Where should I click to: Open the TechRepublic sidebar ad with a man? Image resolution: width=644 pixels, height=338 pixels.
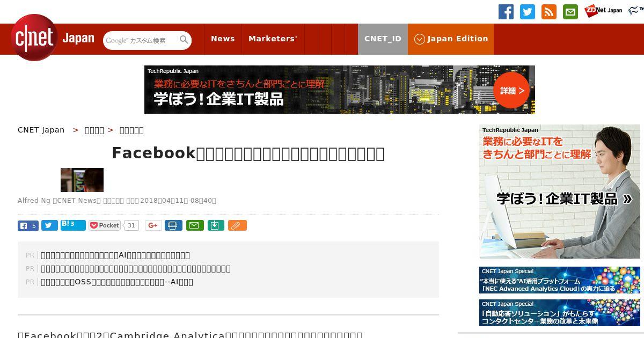pos(560,192)
